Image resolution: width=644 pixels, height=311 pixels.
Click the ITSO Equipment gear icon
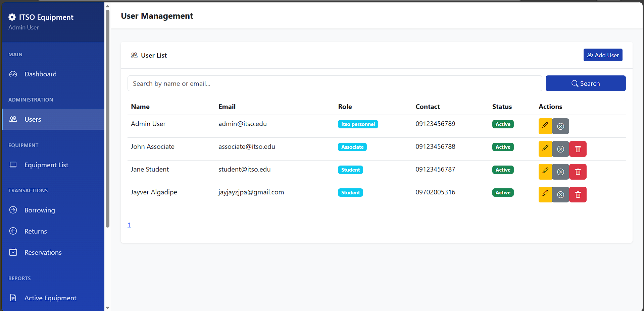tap(12, 17)
